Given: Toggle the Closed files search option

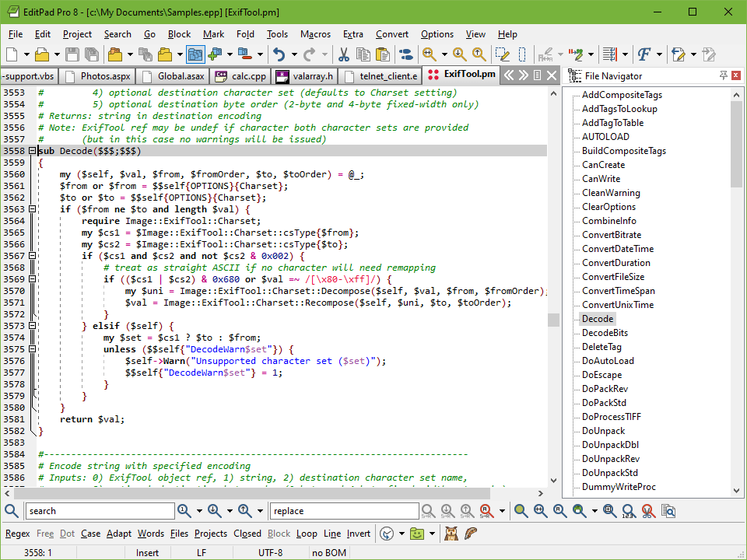Looking at the screenshot, I should [x=247, y=534].
